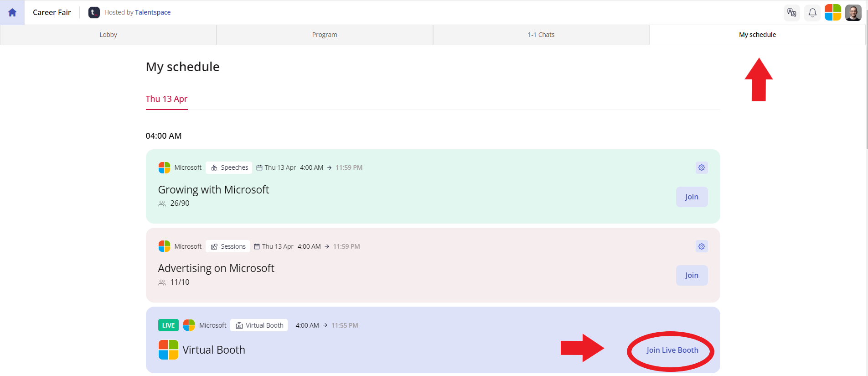Open the Talentspace host link

click(153, 12)
